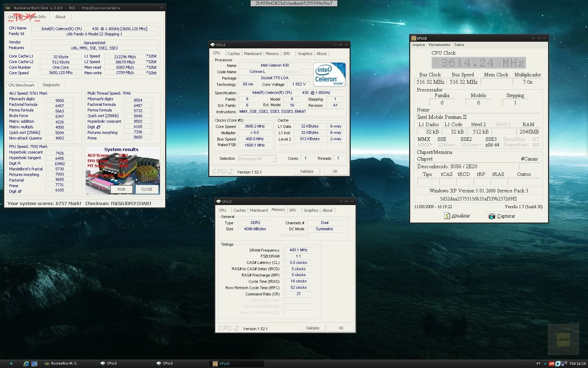Click the CPUID desktop gadget thumbnail
This screenshot has height=368, width=588.
pyautogui.click(x=563, y=339)
